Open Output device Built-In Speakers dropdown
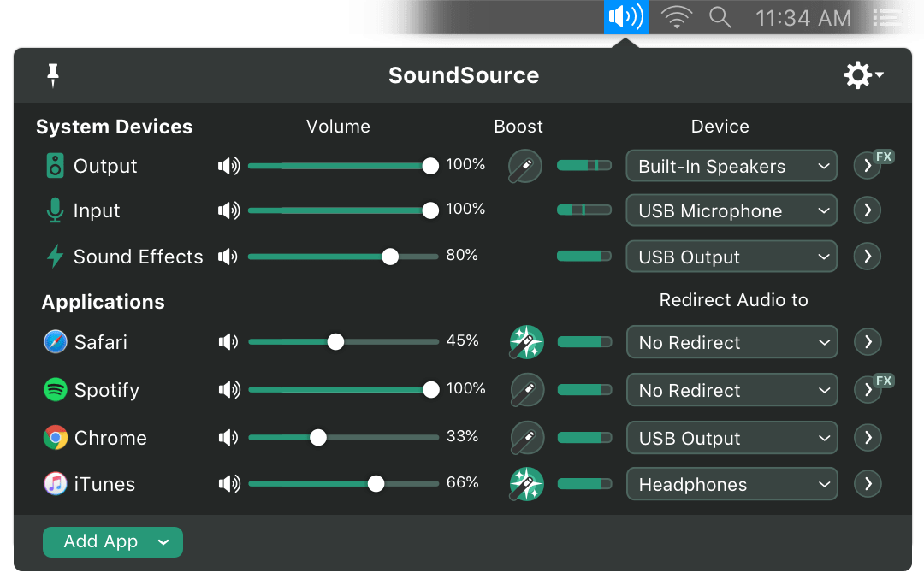 (x=731, y=166)
